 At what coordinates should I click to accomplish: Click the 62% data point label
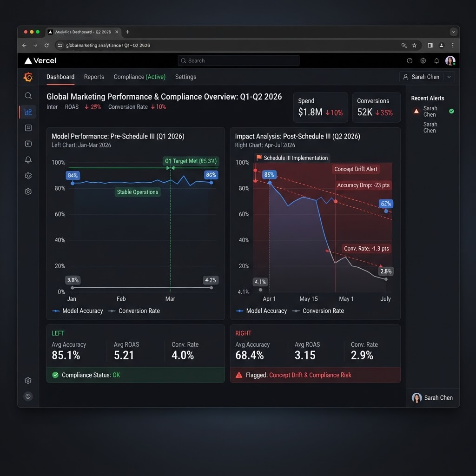[x=386, y=204]
